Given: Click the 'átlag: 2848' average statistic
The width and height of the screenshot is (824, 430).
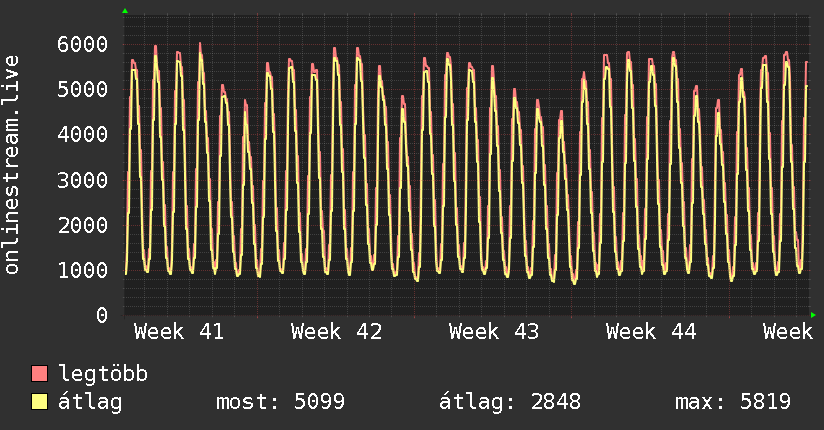Looking at the screenshot, I should (x=510, y=402).
